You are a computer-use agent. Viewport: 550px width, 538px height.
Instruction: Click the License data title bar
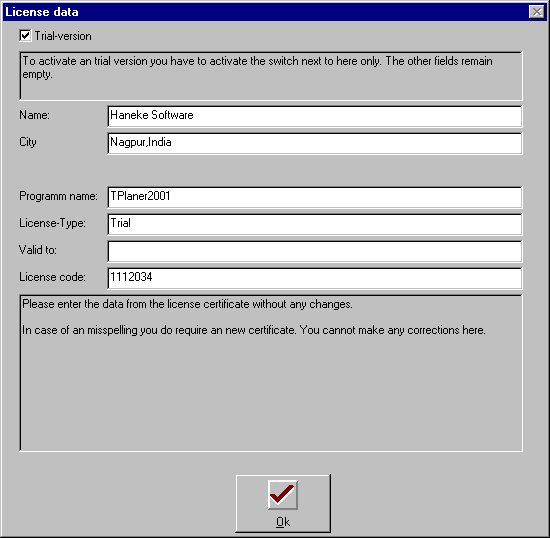263,12
